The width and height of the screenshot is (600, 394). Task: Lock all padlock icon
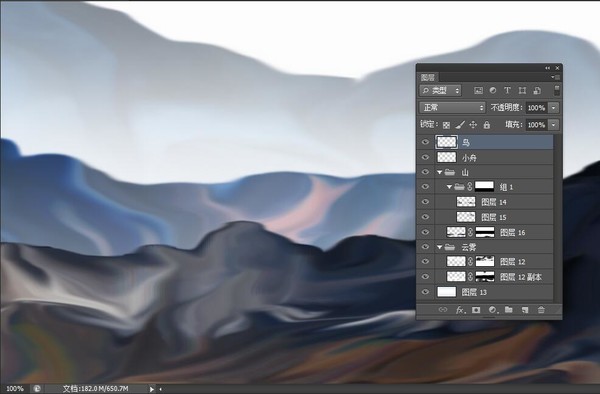(x=486, y=125)
